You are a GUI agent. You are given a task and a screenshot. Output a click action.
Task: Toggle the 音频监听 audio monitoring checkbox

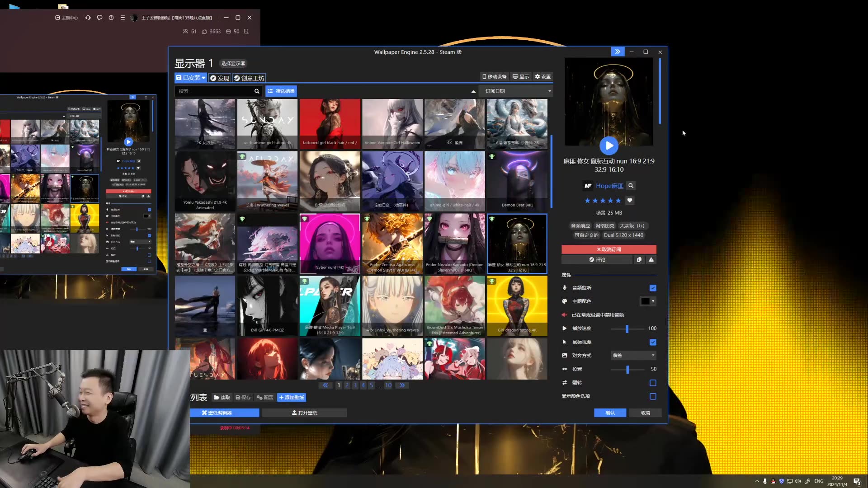click(653, 288)
